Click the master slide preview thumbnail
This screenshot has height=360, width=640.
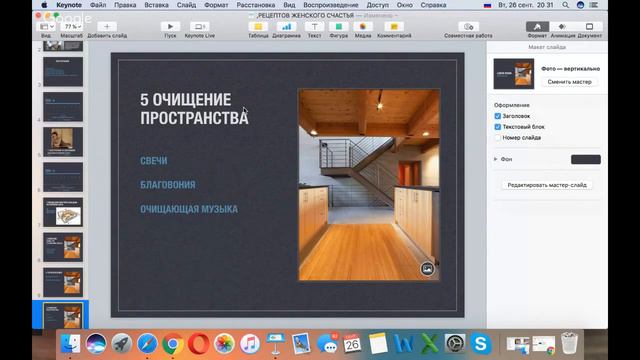click(513, 74)
